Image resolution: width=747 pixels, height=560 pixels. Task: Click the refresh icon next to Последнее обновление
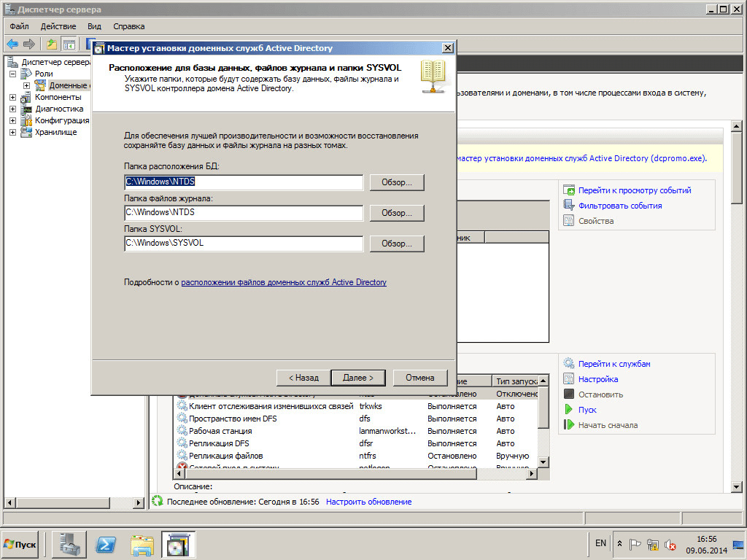[157, 502]
